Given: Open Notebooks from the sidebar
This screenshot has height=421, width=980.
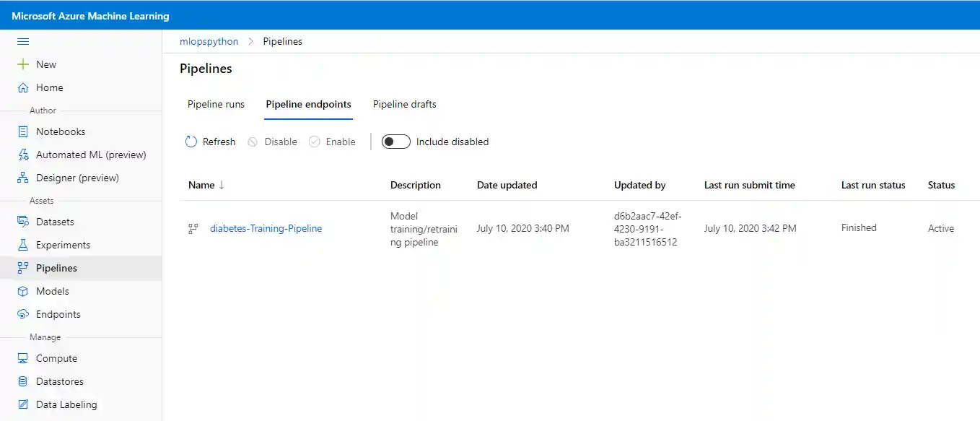Looking at the screenshot, I should pyautogui.click(x=61, y=131).
